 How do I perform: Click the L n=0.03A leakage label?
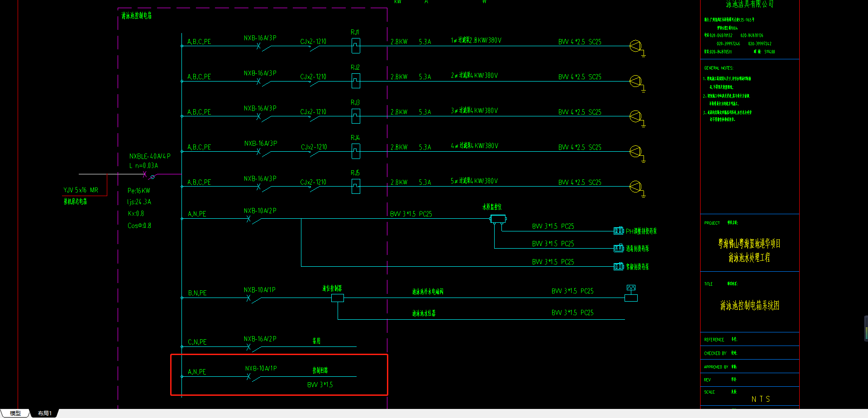[143, 166]
